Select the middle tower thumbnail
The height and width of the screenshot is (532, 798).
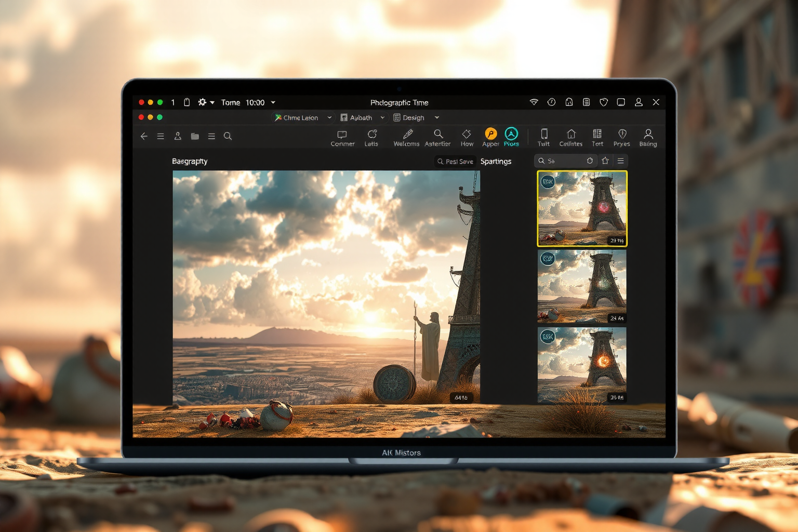pos(582,286)
